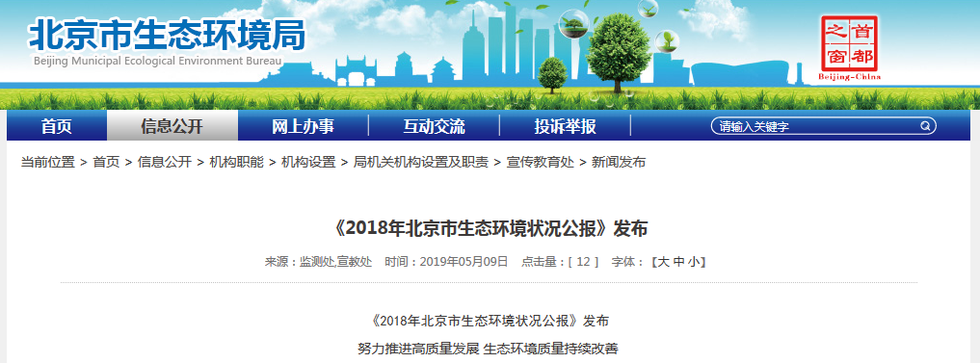Viewport: 980px width, 363px height.
Task: Click the 北京市生态环境局 site logo
Action: tap(167, 35)
